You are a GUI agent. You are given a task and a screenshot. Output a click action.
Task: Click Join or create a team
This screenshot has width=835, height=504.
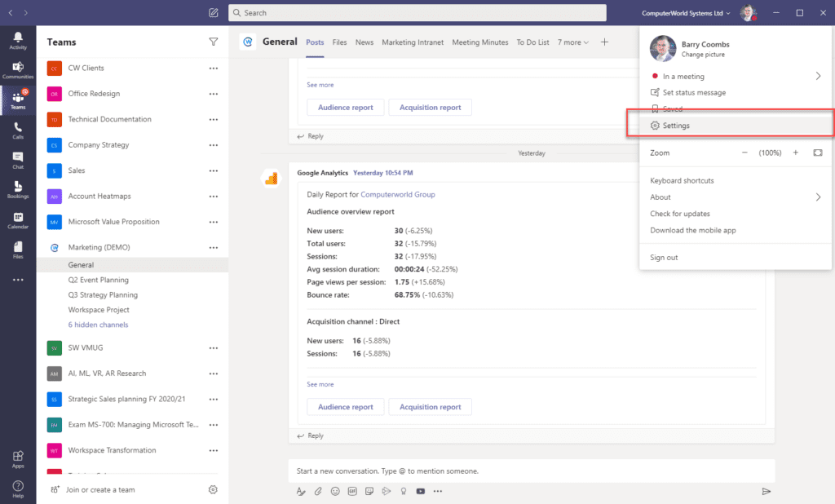coord(100,489)
